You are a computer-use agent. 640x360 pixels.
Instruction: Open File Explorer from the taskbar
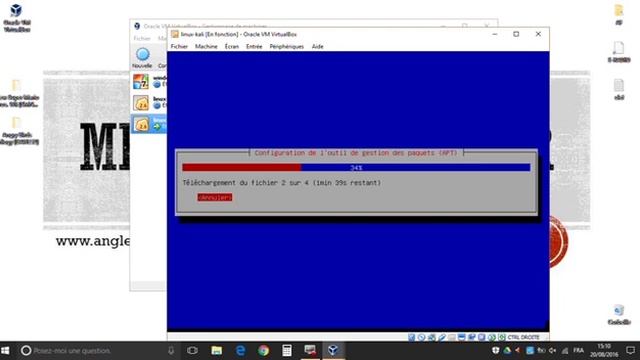pos(216,351)
